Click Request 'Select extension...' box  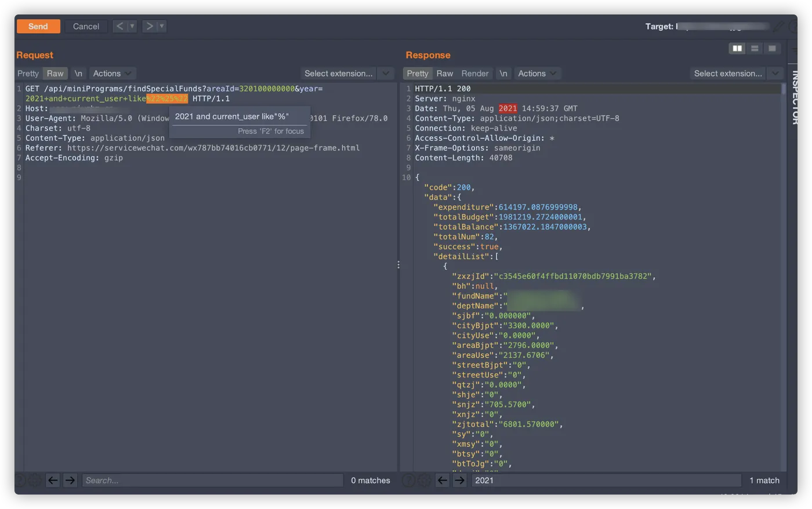coord(339,74)
